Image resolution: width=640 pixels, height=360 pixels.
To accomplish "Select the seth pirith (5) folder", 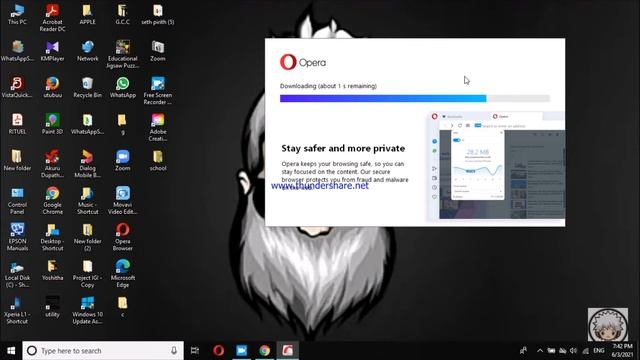I will click(158, 15).
